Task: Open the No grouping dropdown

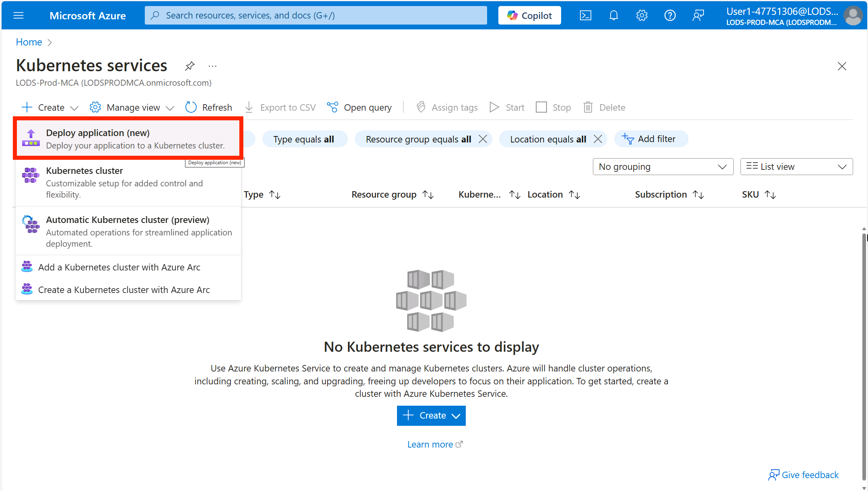Action: pyautogui.click(x=663, y=167)
